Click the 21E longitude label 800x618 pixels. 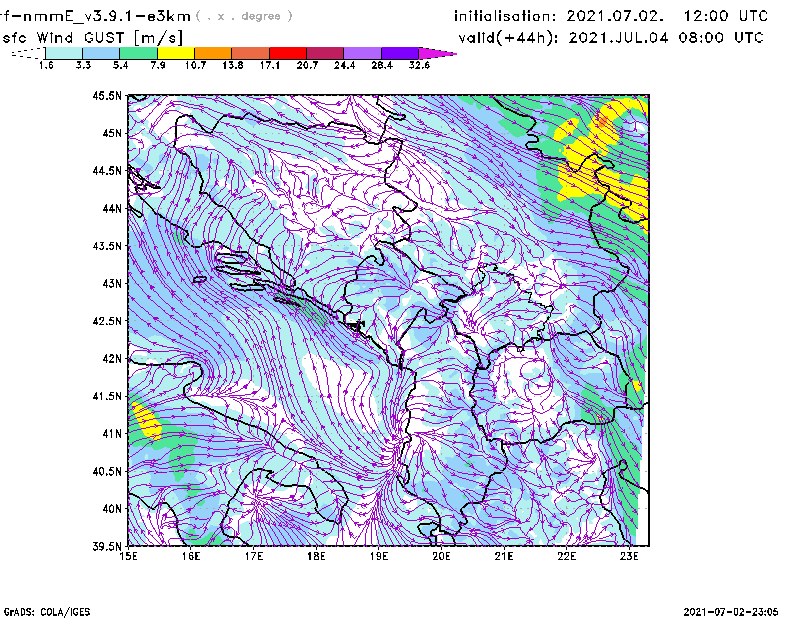coord(504,556)
